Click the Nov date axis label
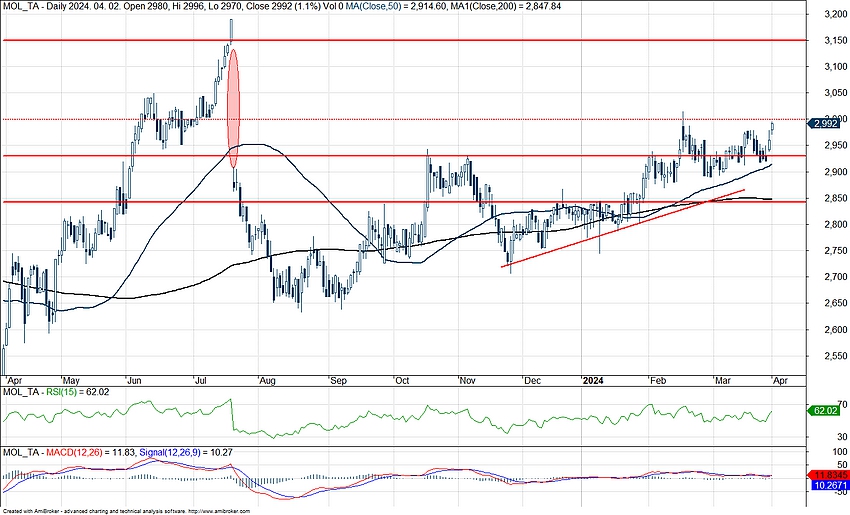 tap(467, 381)
